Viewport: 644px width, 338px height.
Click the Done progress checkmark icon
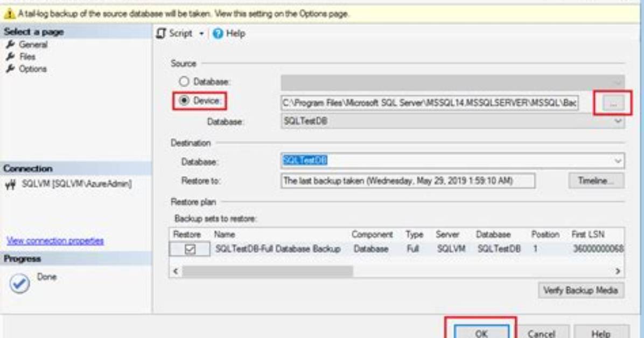click(19, 284)
